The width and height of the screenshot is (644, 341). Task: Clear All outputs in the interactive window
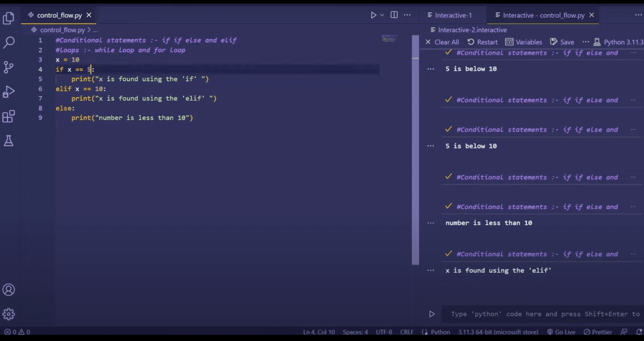[x=443, y=42]
